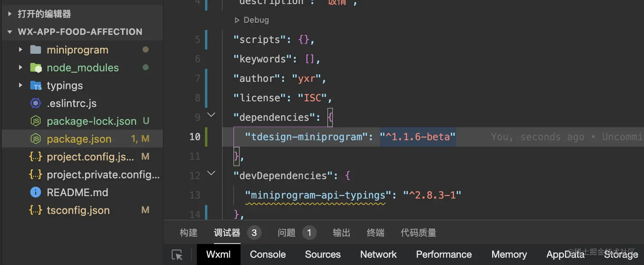644x265 pixels.
Task: Switch to the 构建 panel tab
Action: click(188, 233)
